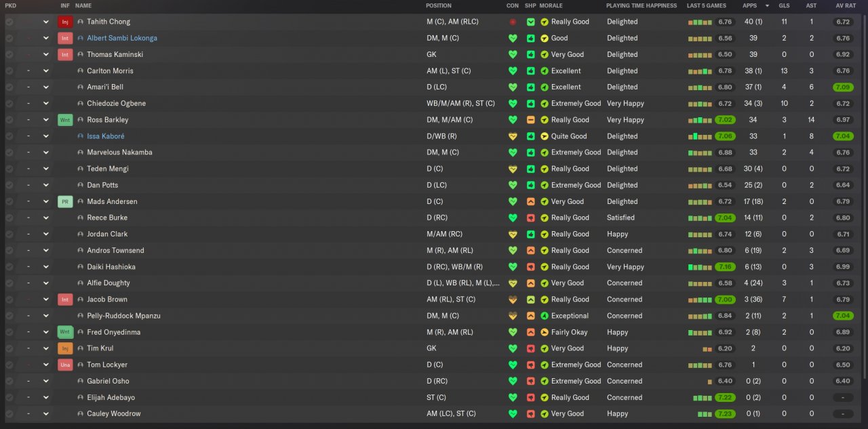This screenshot has width=868, height=429.
Task: Click the orange sharpness icon for Ross Barkley
Action: 531,120
